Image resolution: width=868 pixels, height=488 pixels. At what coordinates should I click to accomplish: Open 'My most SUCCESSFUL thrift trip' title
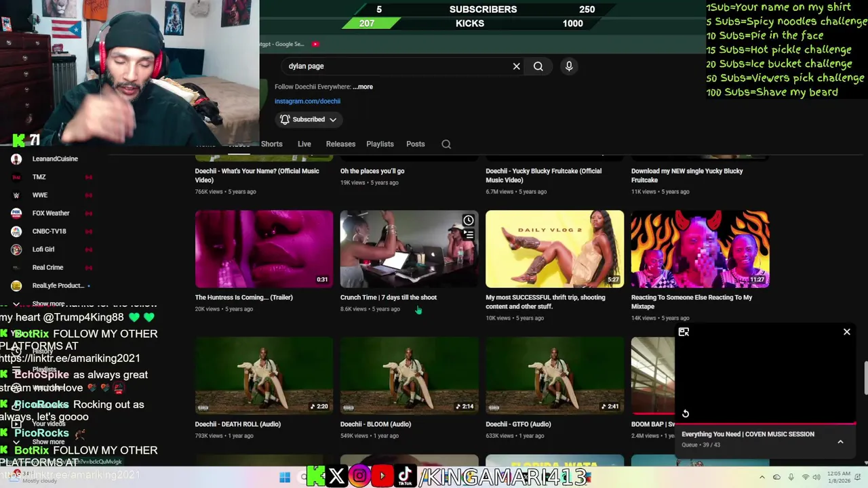pos(545,302)
